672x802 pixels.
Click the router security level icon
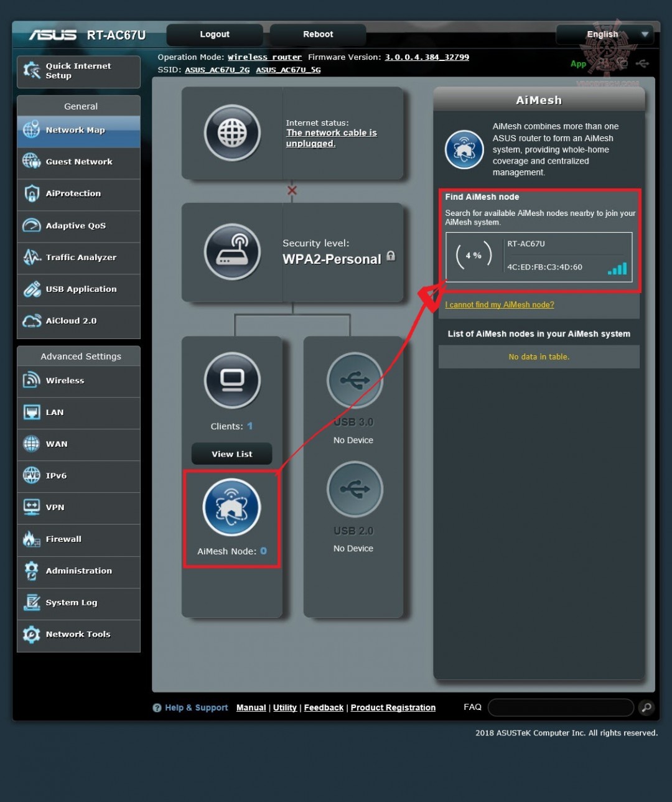pos(232,252)
